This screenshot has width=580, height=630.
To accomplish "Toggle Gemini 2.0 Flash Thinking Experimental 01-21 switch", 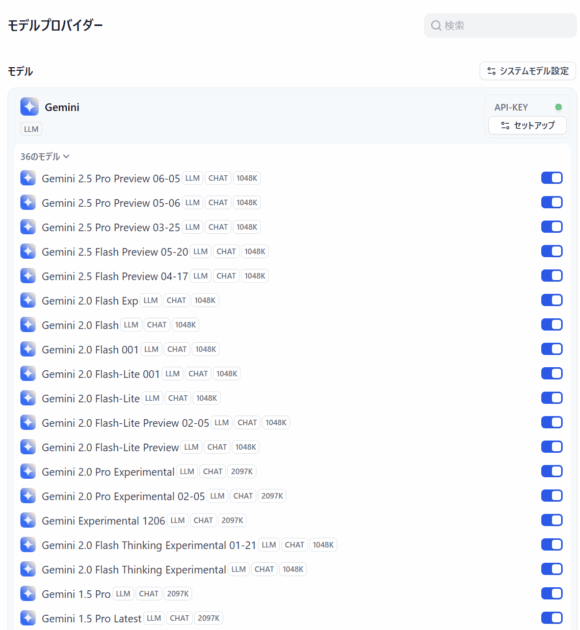I will pos(551,545).
